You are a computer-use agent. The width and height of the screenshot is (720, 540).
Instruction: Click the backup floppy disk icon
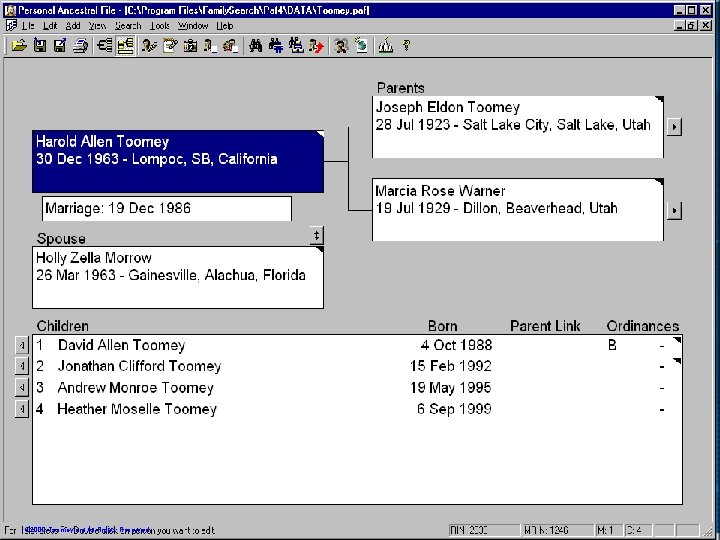click(x=40, y=45)
